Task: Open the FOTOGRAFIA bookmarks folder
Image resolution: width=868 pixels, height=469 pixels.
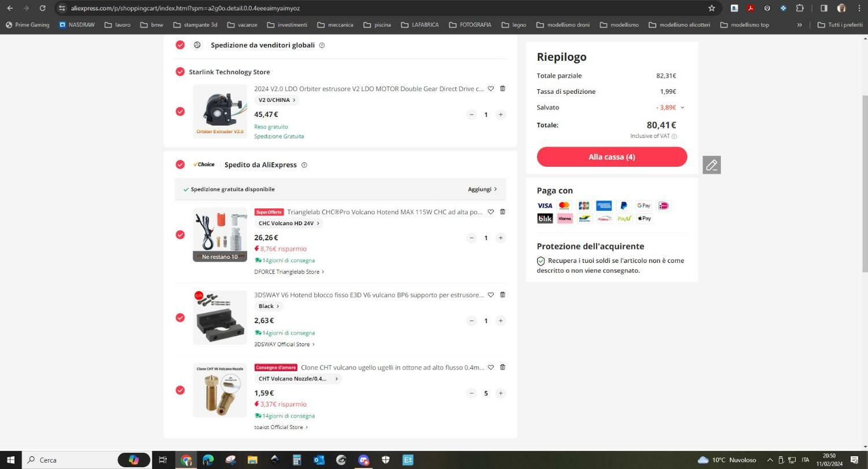Action: [x=469, y=25]
